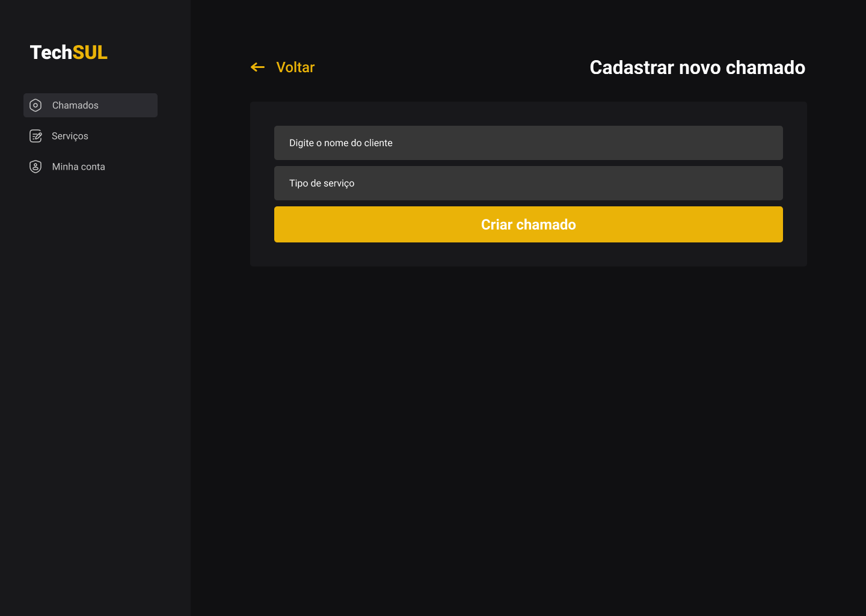
Task: Click the Voltar link text
Action: click(295, 67)
